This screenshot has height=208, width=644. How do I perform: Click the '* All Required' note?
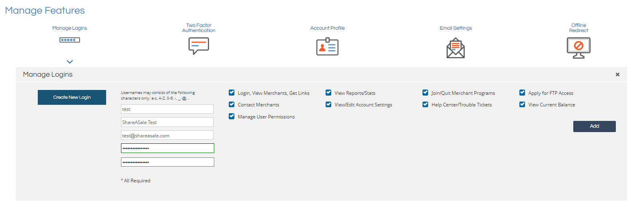tap(136, 181)
